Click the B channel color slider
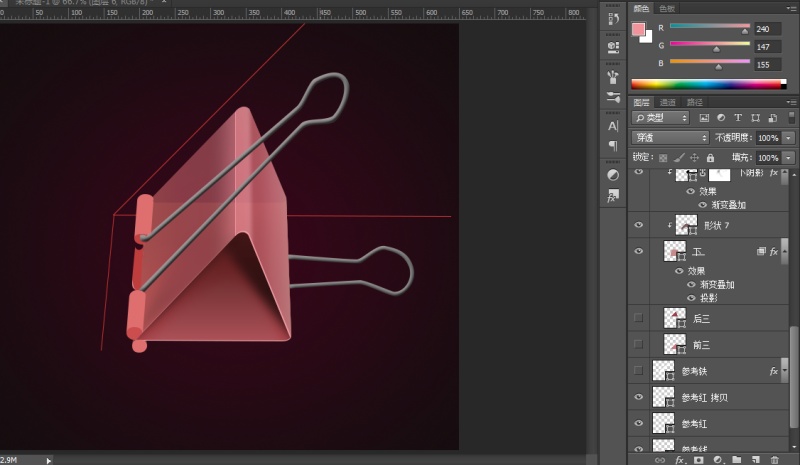Image resolution: width=800 pixels, height=465 pixels. coord(710,62)
